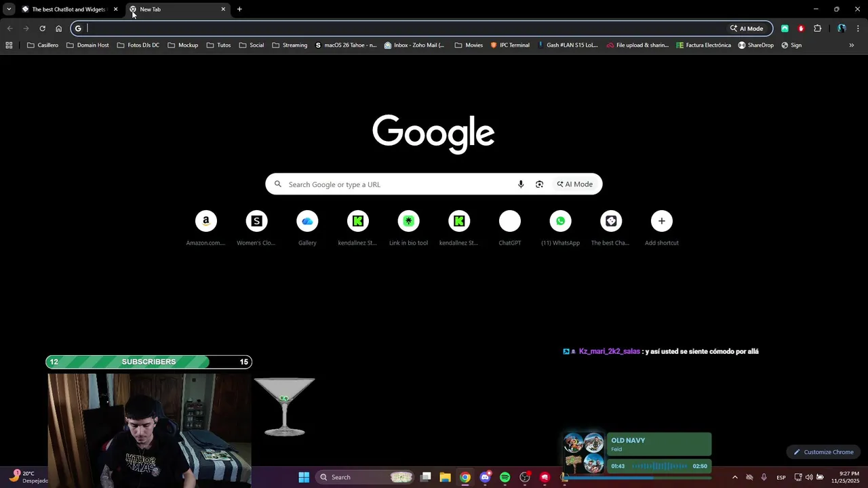This screenshot has width=868, height=488.
Task: Open IPC Terminal bookmark
Action: 510,45
